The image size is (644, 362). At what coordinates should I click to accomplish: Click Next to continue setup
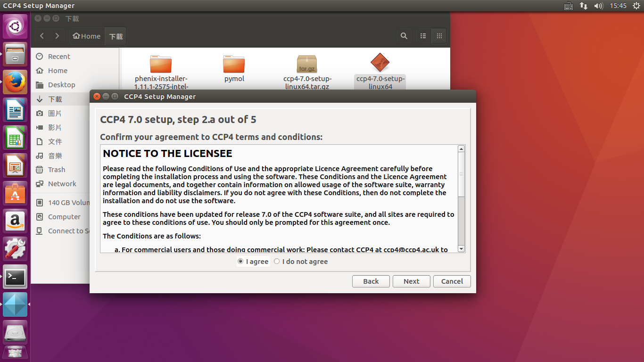point(411,281)
